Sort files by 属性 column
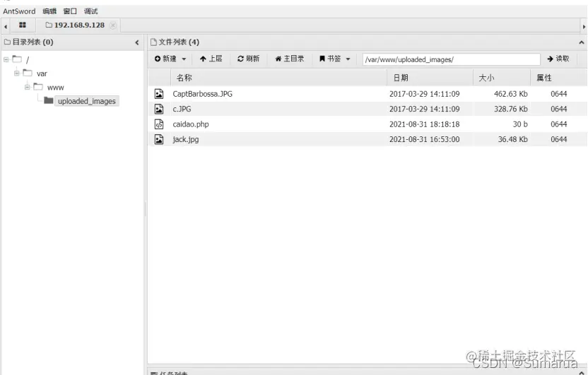The height and width of the screenshot is (375, 588). (x=559, y=78)
